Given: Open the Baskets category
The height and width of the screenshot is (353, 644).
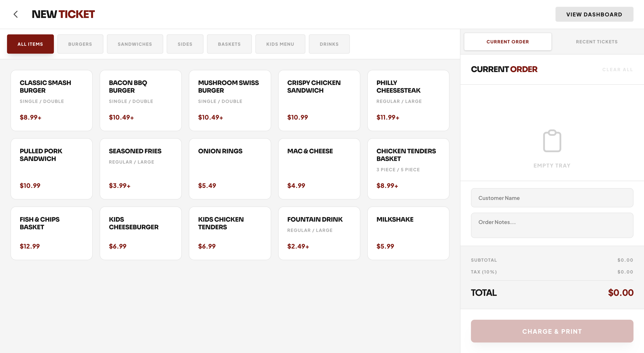Looking at the screenshot, I should 229,44.
